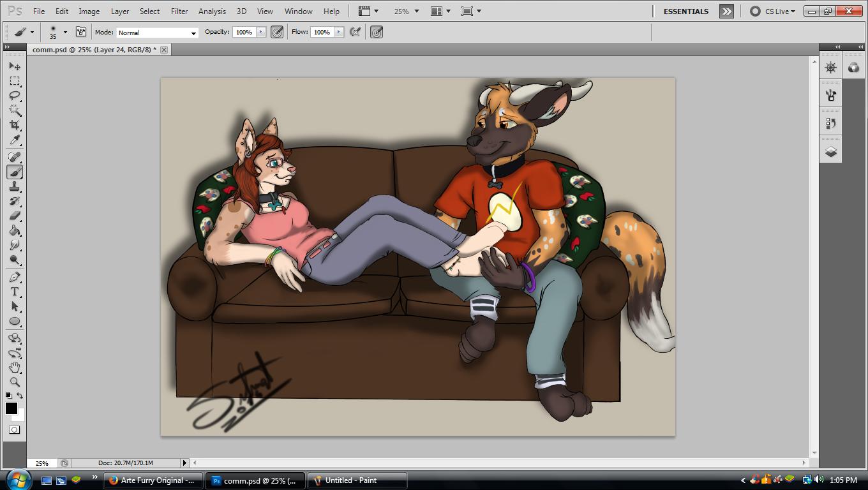Open the status bar info menu arrow
This screenshot has height=490, width=868.
point(184,463)
